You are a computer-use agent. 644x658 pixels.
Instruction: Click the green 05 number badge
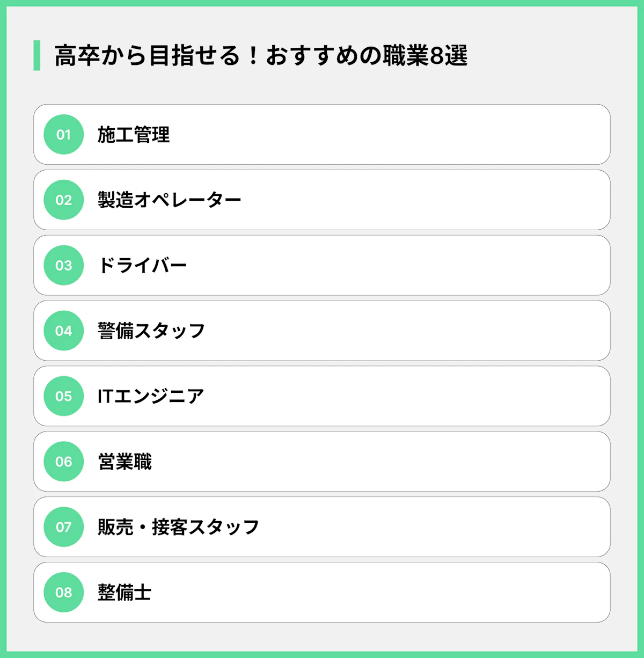[63, 396]
